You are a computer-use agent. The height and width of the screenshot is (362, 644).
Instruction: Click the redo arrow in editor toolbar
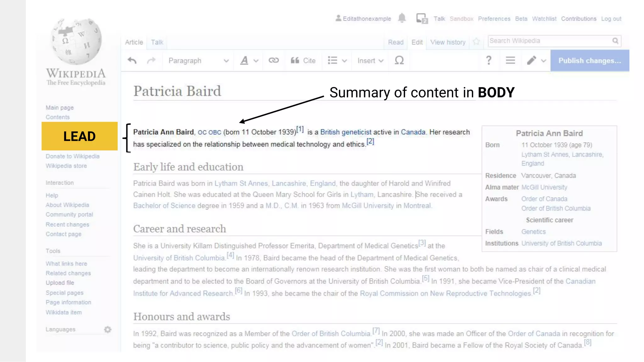click(151, 60)
